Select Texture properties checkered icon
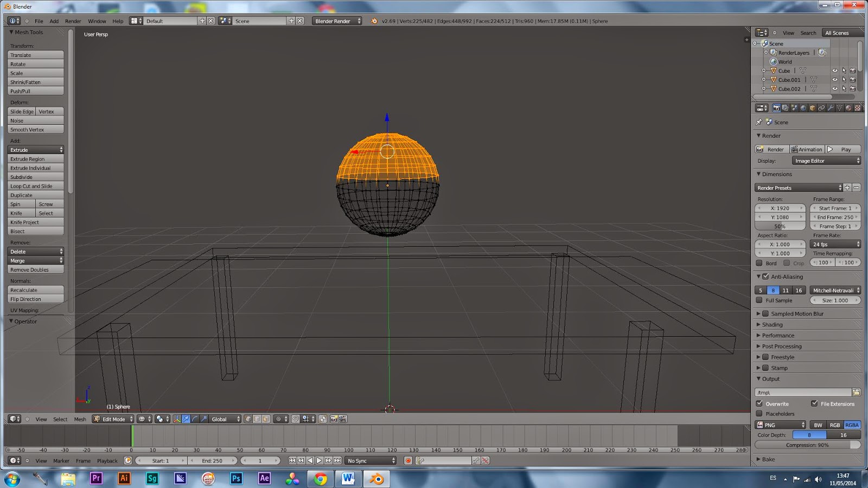 pos(857,108)
